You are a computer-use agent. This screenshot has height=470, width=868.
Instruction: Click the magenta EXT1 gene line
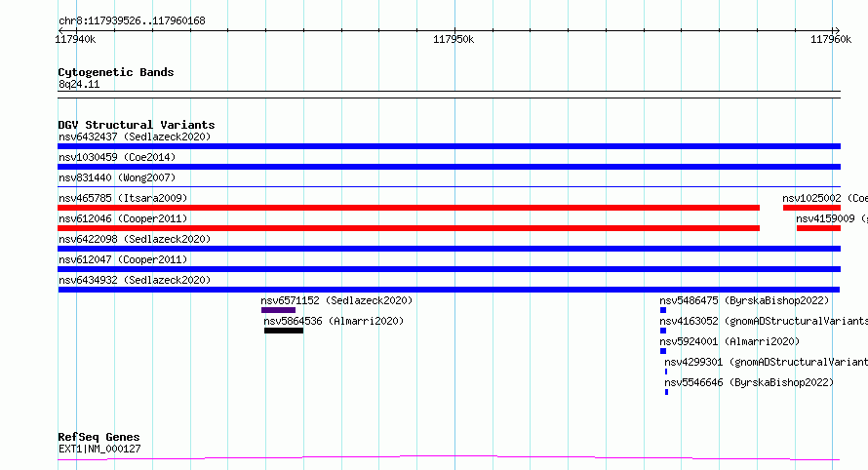click(x=449, y=456)
